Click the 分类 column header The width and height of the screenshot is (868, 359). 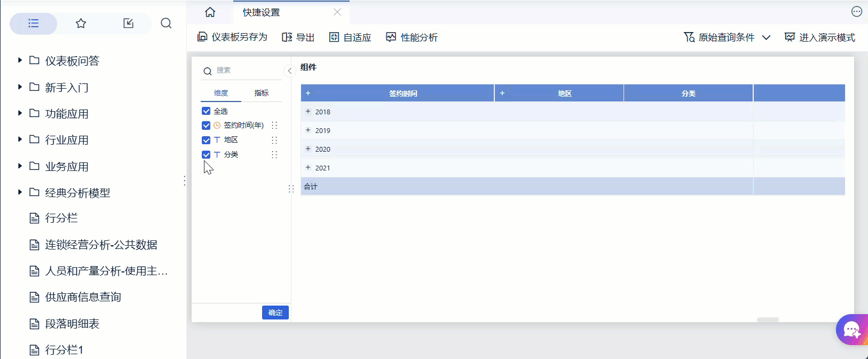click(x=689, y=93)
